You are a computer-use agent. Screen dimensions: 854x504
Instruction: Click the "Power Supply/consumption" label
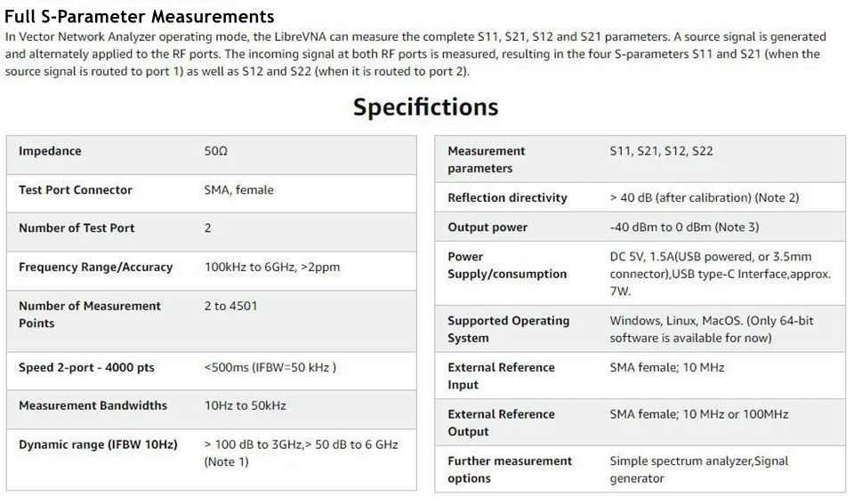(506, 265)
